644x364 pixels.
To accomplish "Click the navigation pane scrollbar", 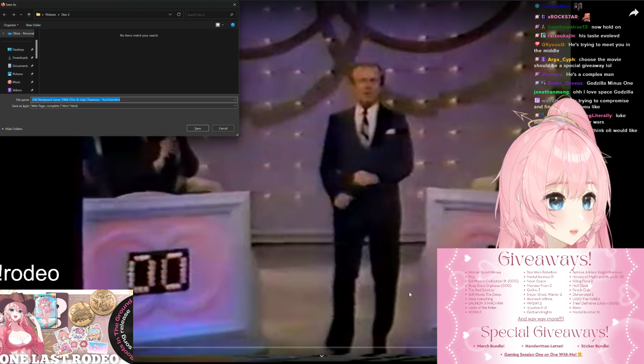I will [x=36, y=49].
